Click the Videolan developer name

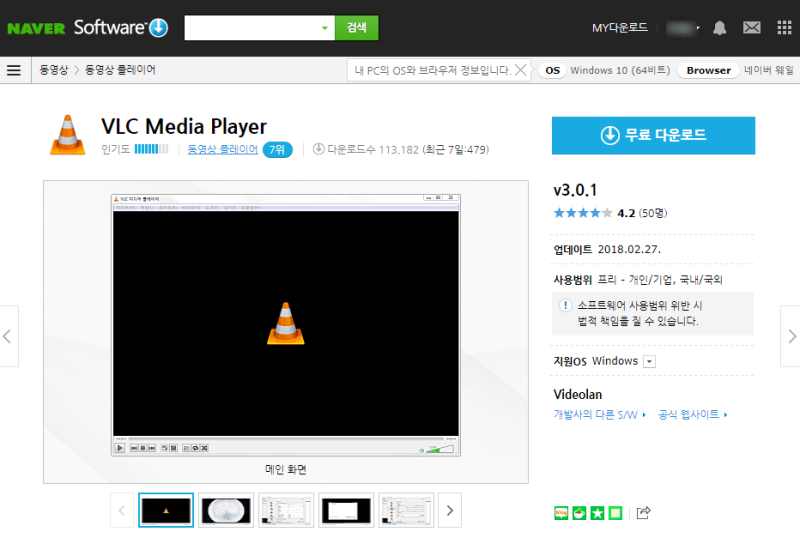[x=578, y=394]
